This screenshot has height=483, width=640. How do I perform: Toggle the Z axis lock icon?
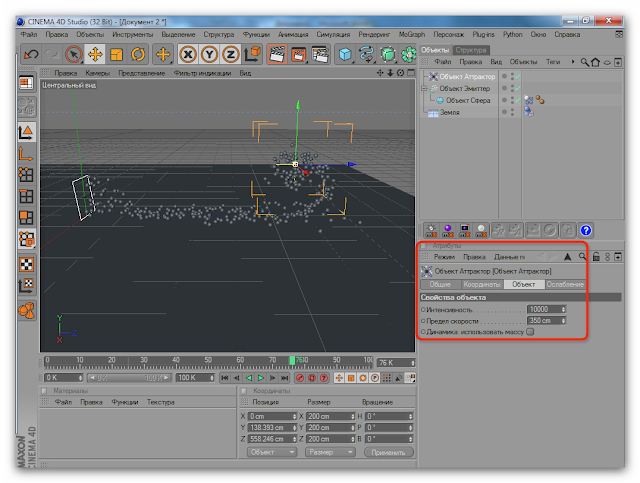231,54
